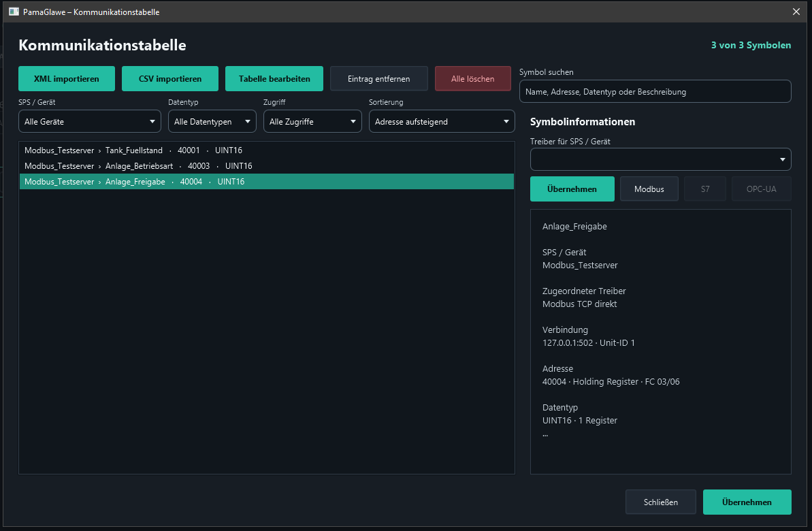812x531 pixels.
Task: Click the Symbolinformationen heading
Action: pos(583,122)
